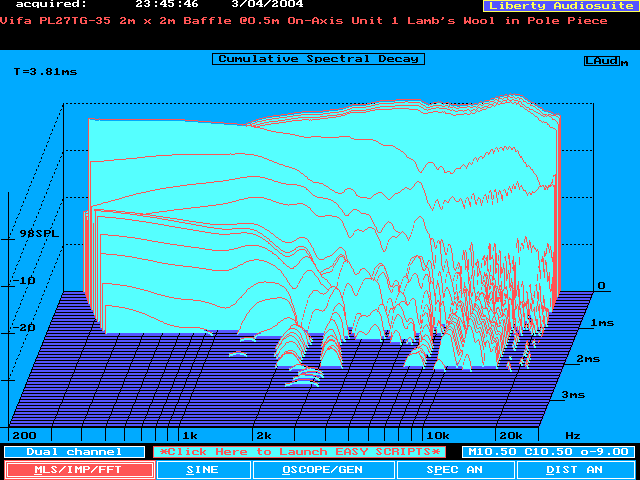640x480 pixels.
Task: Click the Launch EASY SCRIPTS link
Action: [x=300, y=452]
